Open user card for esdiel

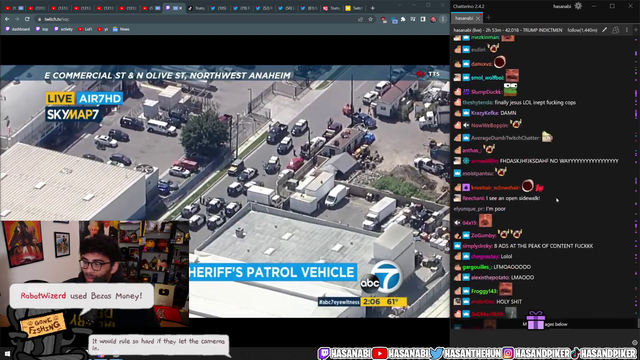pyautogui.click(x=478, y=50)
